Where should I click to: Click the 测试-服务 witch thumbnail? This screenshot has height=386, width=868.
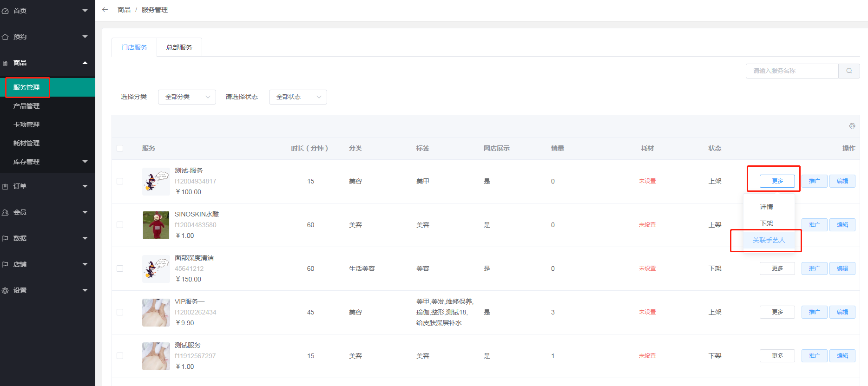[x=156, y=182]
